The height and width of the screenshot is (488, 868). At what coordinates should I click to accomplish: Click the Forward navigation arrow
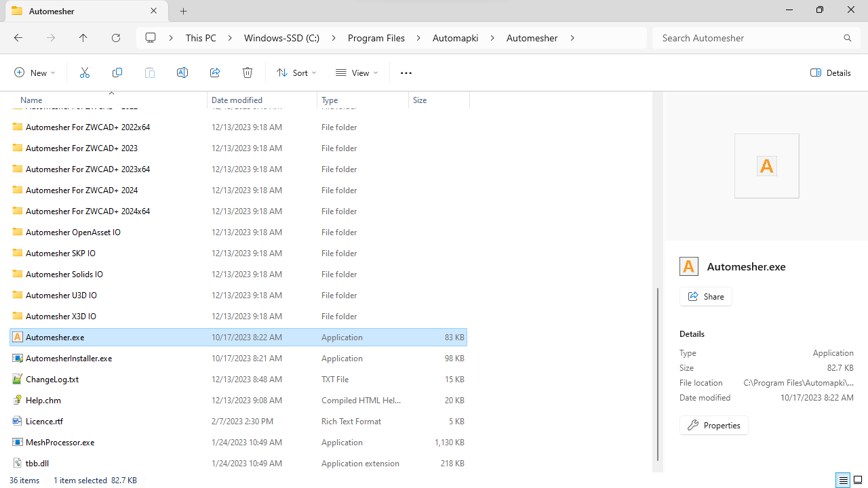(x=51, y=38)
